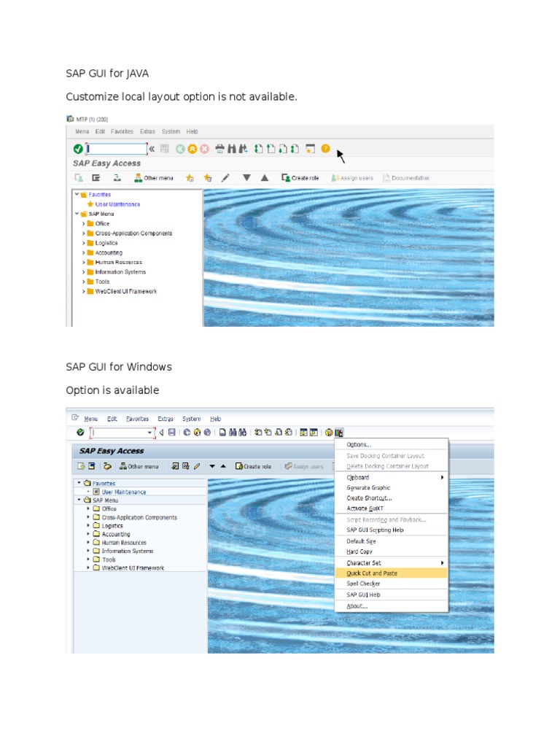Click the Enter checkmark icon in Windows GUI
The height and width of the screenshot is (747, 560).
click(80, 432)
